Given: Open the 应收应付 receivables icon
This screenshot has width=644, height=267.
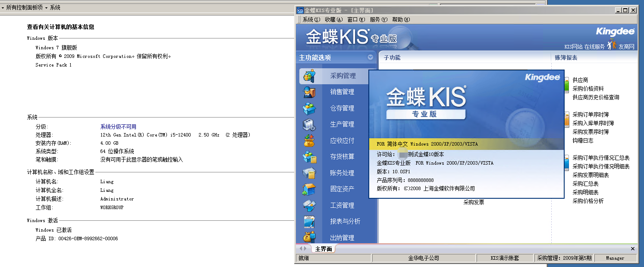Looking at the screenshot, I should [309, 141].
